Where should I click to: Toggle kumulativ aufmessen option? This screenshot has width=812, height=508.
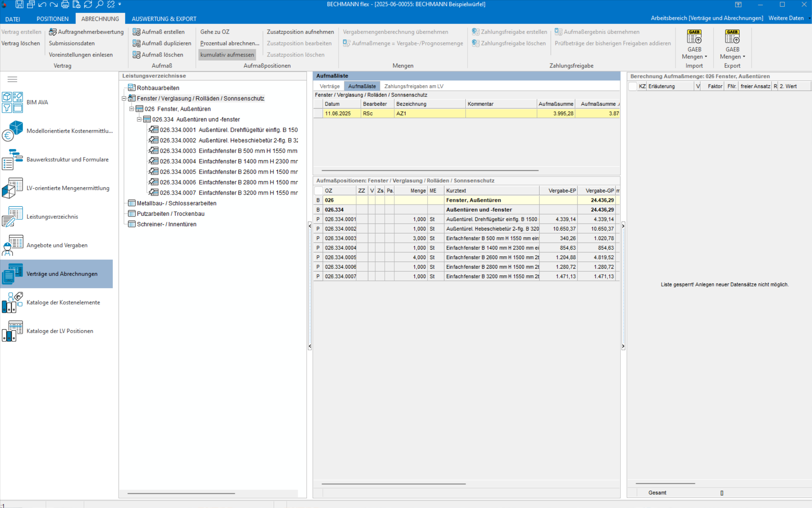pyautogui.click(x=227, y=55)
